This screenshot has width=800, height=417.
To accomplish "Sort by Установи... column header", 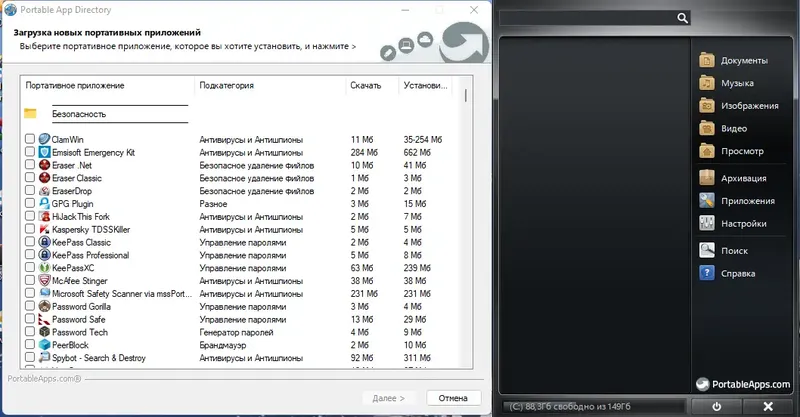I will pyautogui.click(x=426, y=85).
